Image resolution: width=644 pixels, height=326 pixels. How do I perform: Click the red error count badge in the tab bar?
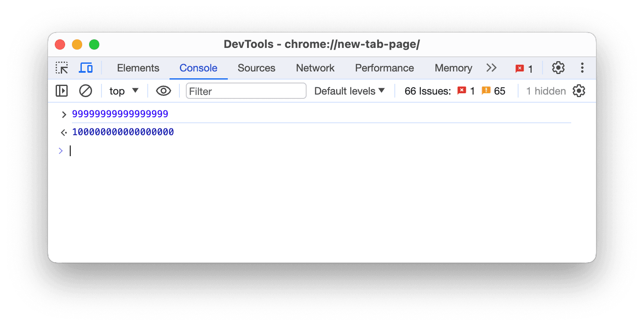click(x=524, y=68)
